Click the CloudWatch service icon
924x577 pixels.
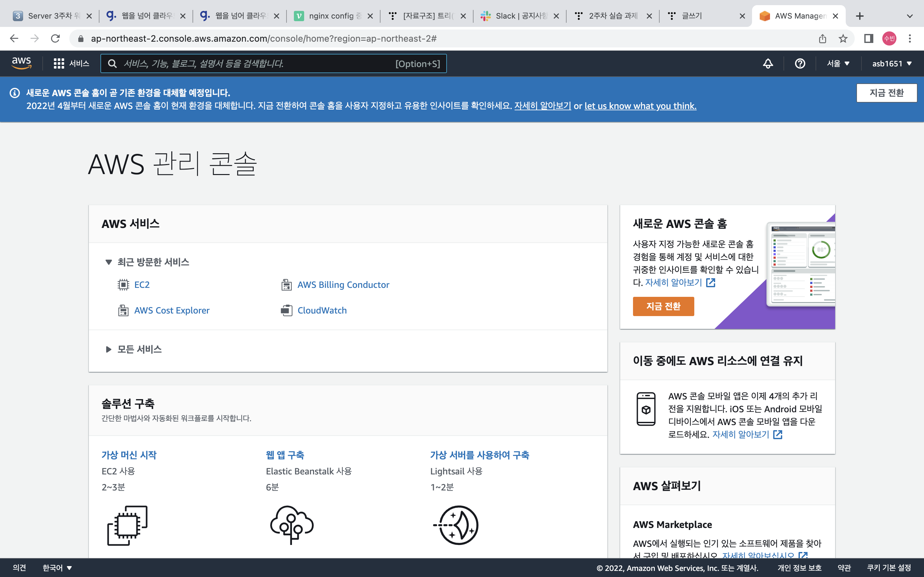tap(287, 310)
